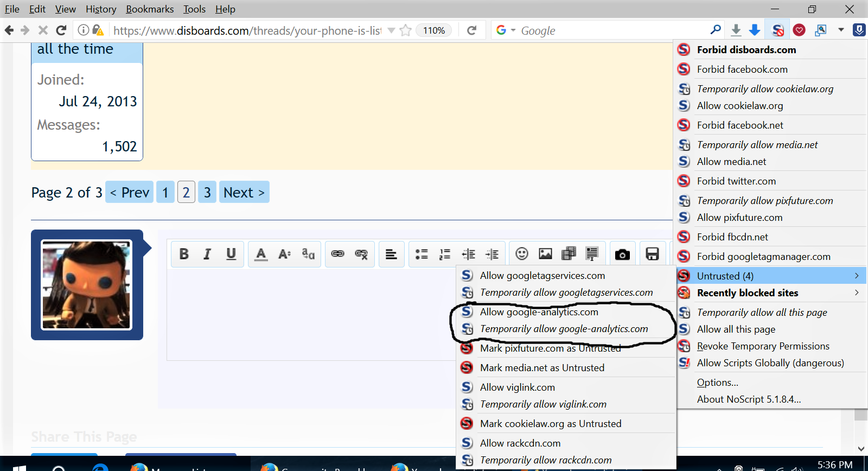Click the NoScript icon in browser toolbar
The image size is (868, 471).
click(x=777, y=30)
